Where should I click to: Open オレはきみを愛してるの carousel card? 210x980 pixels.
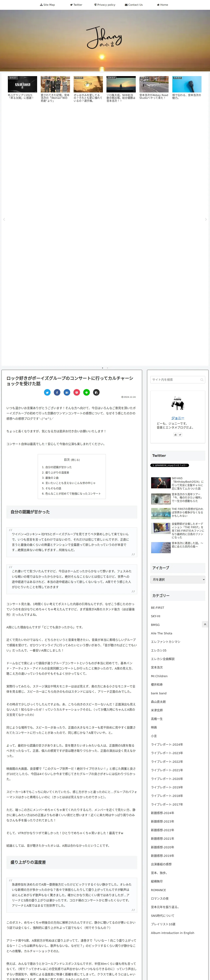point(88,89)
